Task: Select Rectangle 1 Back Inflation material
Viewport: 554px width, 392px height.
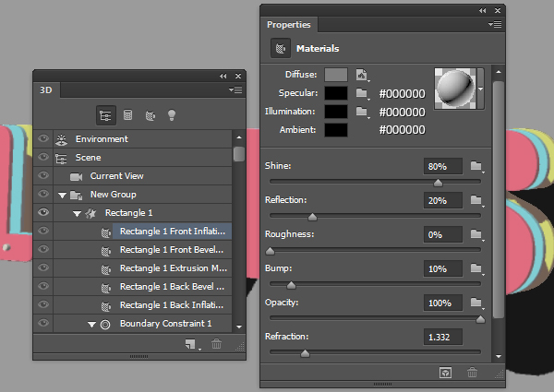Action: [x=172, y=305]
